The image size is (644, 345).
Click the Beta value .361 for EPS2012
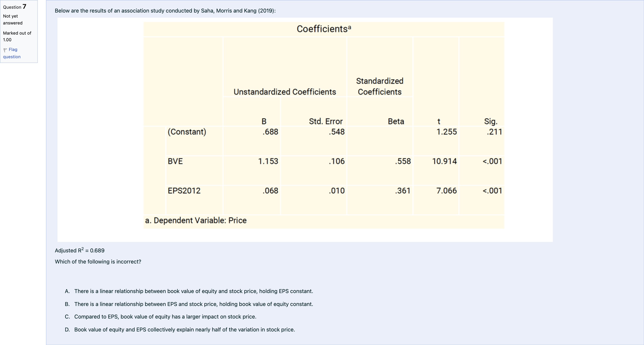pyautogui.click(x=403, y=191)
